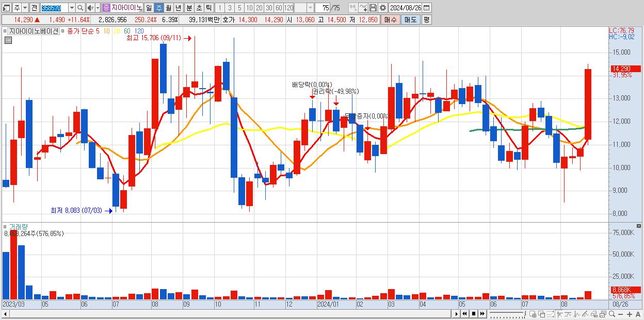Click the 전 button near stock code
644x320 pixels.
[x=34, y=8]
